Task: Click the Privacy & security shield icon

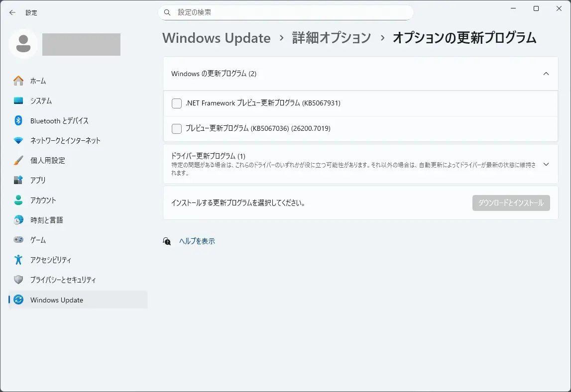Action: point(18,280)
